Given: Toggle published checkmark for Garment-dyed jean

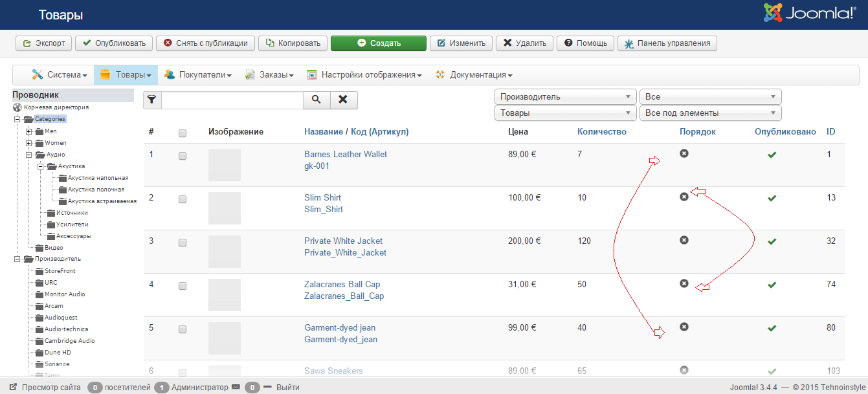Looking at the screenshot, I should pyautogui.click(x=772, y=328).
